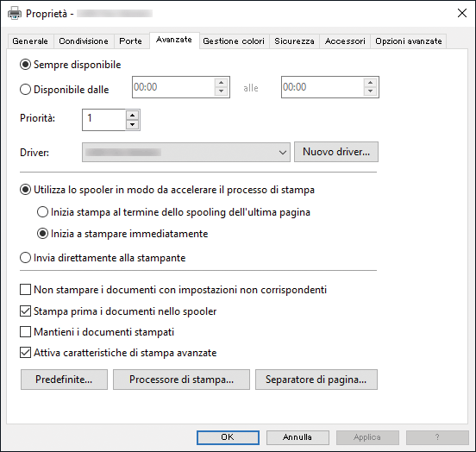
Task: Decrease the end time with down arrow
Action: click(x=370, y=91)
